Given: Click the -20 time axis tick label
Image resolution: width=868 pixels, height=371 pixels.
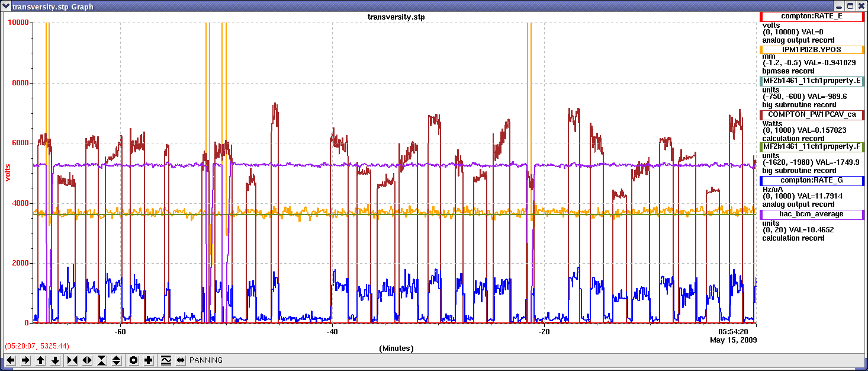Looking at the screenshot, I should point(544,332).
